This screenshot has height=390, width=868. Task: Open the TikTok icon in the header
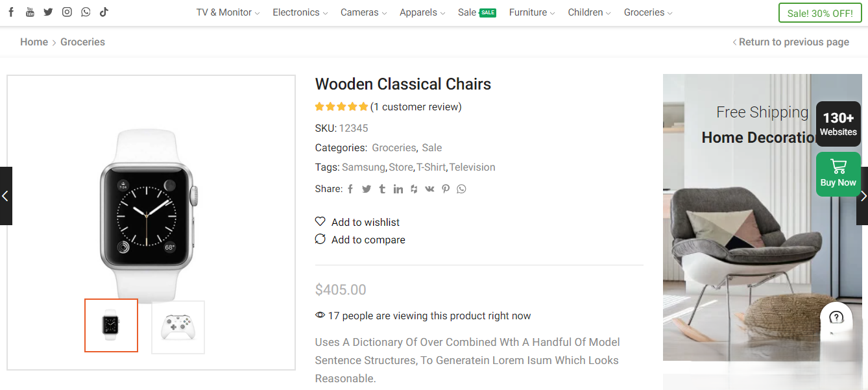coord(104,12)
